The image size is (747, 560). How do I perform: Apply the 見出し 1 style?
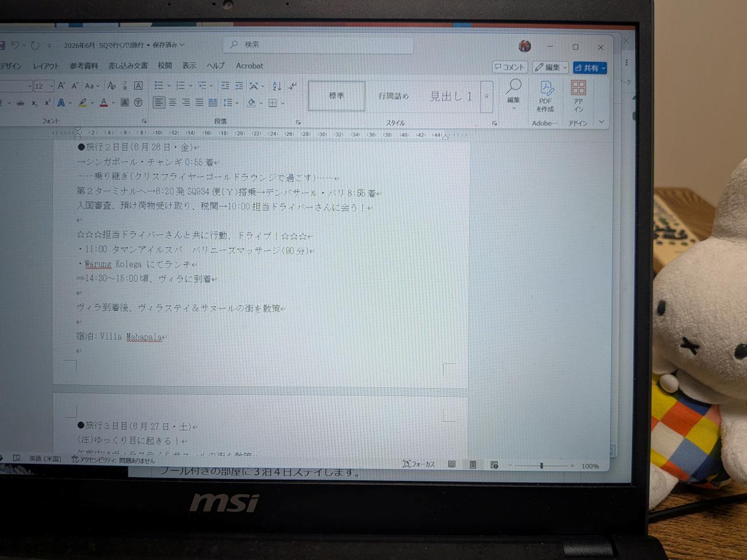coord(451,97)
